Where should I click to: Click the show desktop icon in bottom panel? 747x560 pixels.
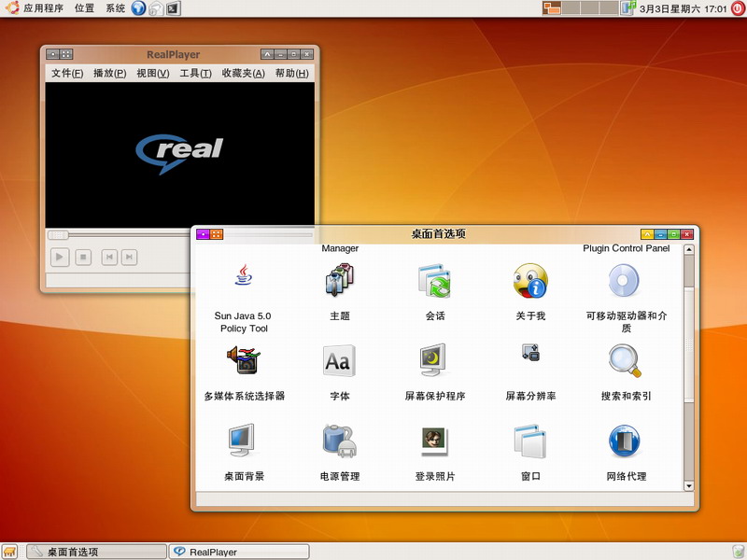[9, 552]
